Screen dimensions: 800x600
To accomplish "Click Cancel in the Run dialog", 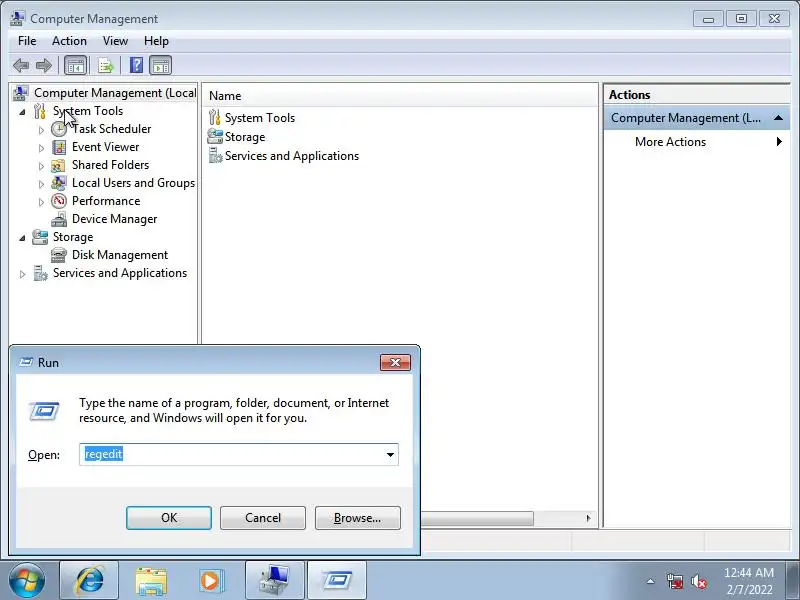I will (x=263, y=518).
